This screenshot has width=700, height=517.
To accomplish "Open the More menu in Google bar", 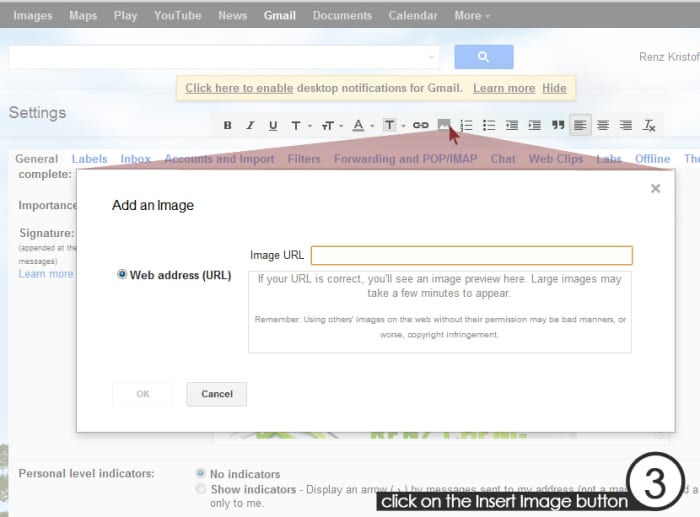I will point(472,16).
